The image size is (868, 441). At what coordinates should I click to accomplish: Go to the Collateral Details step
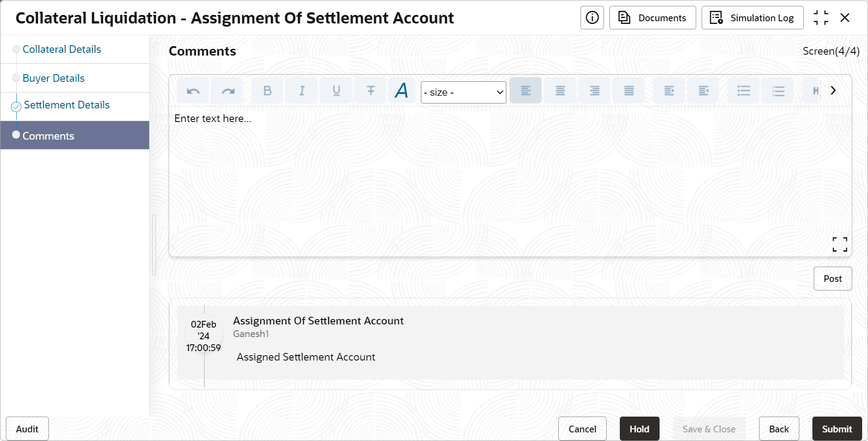coord(61,49)
